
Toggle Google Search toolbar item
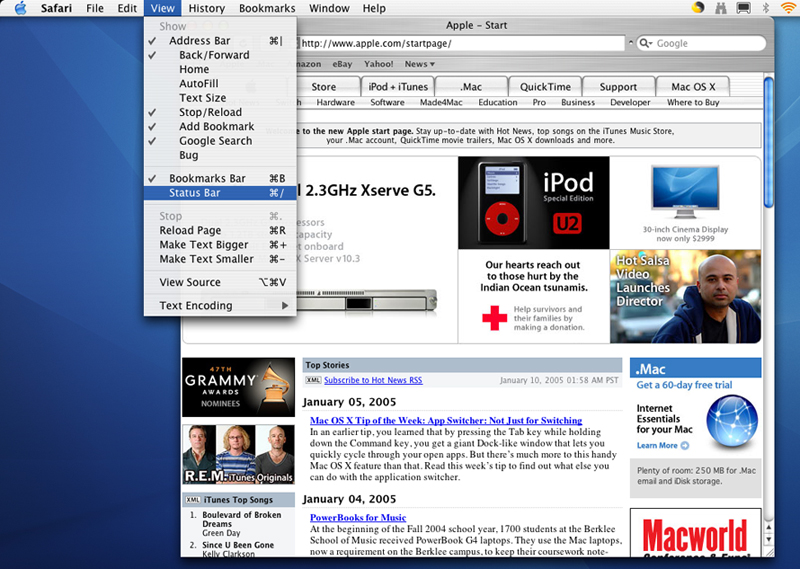(x=220, y=140)
